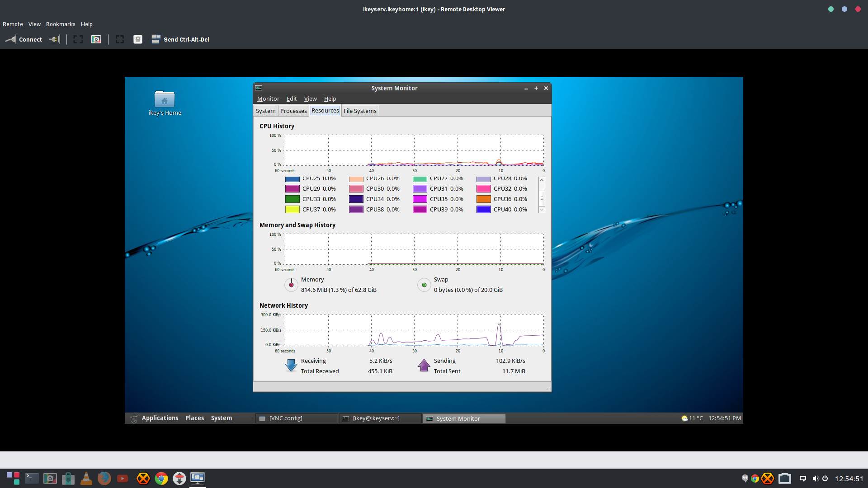868x488 pixels.
Task: Select the Resources tab
Action: pyautogui.click(x=325, y=110)
